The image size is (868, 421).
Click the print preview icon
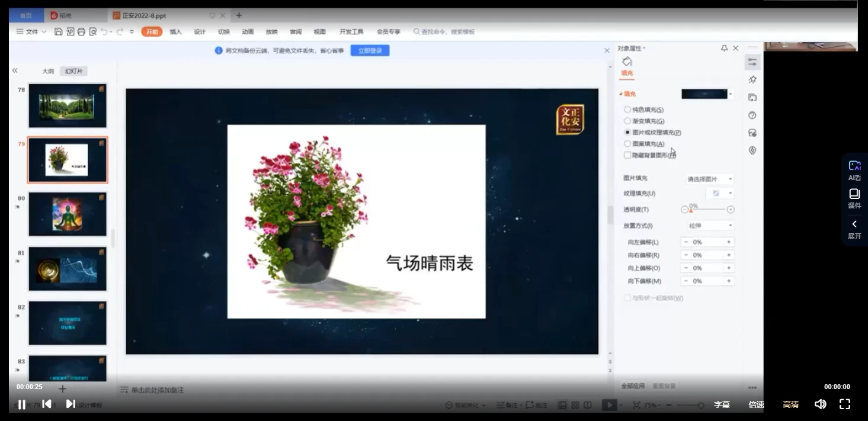(93, 32)
